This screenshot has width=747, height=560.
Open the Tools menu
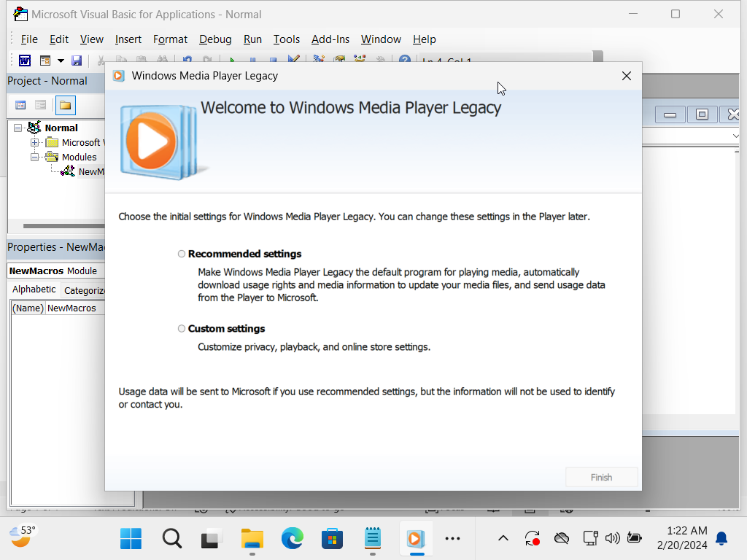pos(286,39)
